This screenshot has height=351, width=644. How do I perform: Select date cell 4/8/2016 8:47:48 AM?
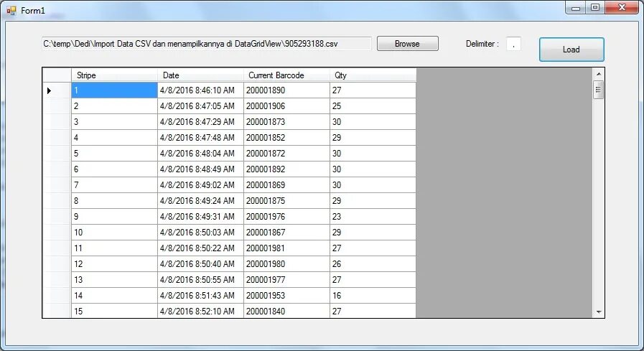coord(200,138)
